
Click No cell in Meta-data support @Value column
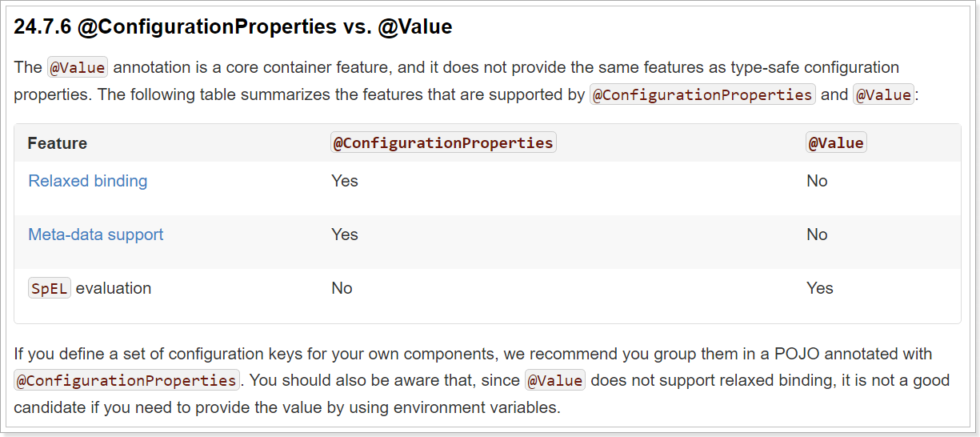coord(817,235)
